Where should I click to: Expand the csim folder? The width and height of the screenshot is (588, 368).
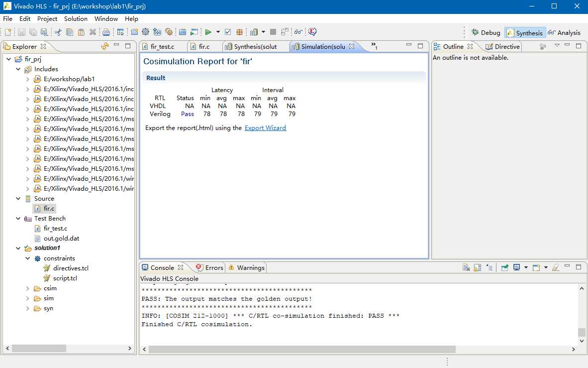27,288
